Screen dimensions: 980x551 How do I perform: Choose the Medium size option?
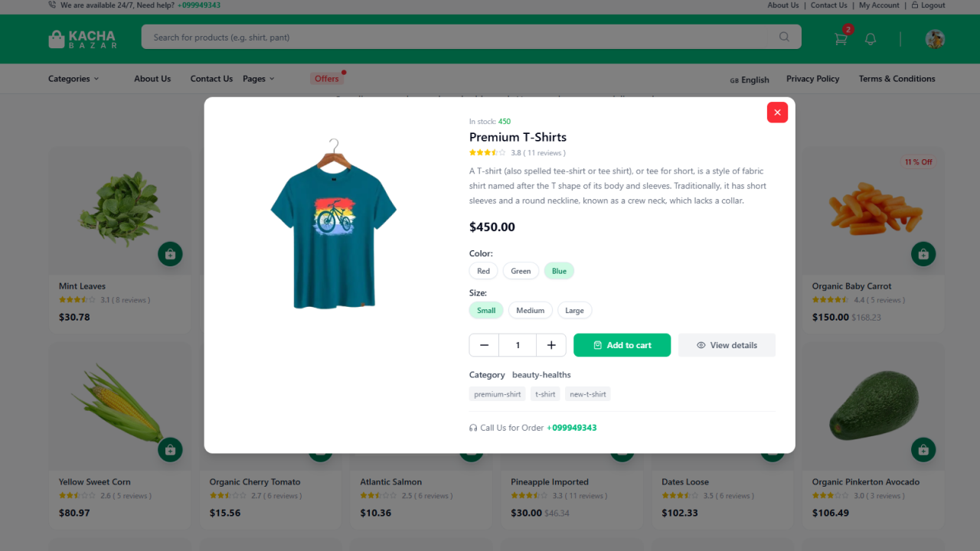pos(530,311)
